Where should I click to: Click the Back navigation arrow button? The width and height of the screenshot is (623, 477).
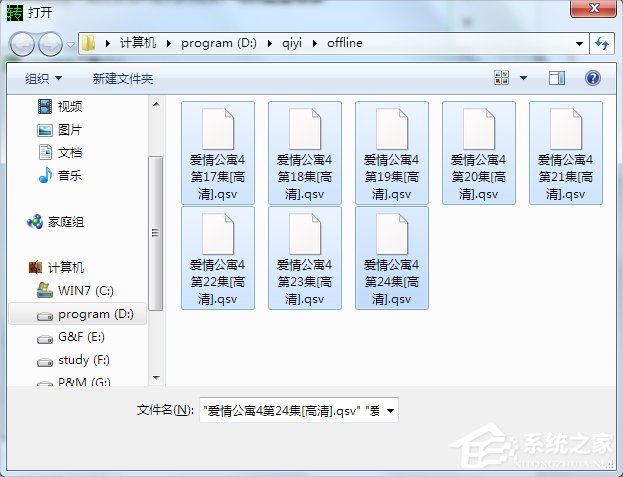[23, 44]
